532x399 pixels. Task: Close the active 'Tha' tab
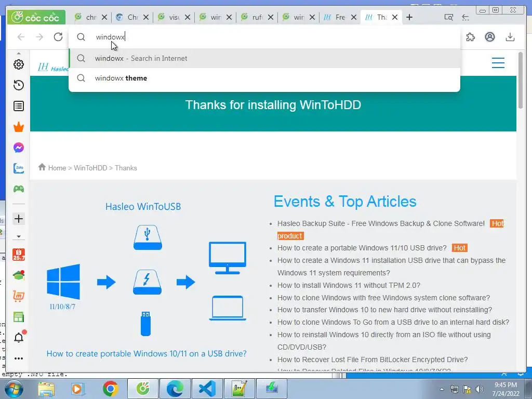click(395, 17)
